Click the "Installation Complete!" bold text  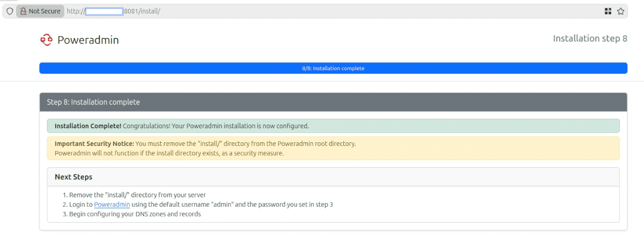pyautogui.click(x=88, y=126)
